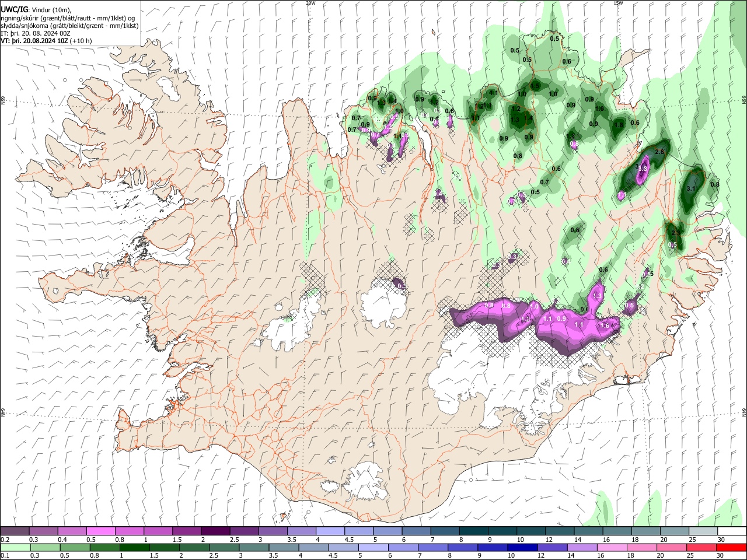Click the '0.1' label in the bottom legend row
747x560 pixels.
tap(5, 555)
